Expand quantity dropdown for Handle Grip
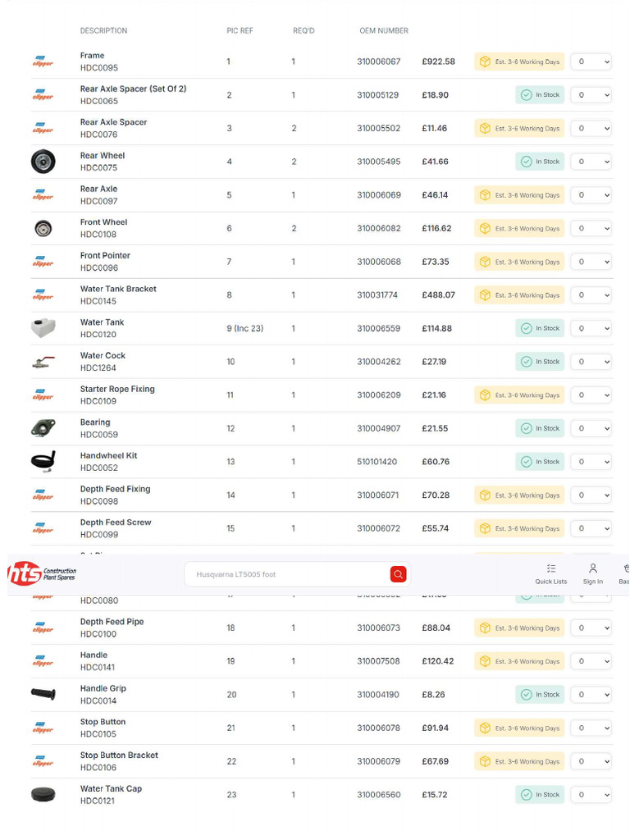This screenshot has width=630, height=840. tap(591, 694)
